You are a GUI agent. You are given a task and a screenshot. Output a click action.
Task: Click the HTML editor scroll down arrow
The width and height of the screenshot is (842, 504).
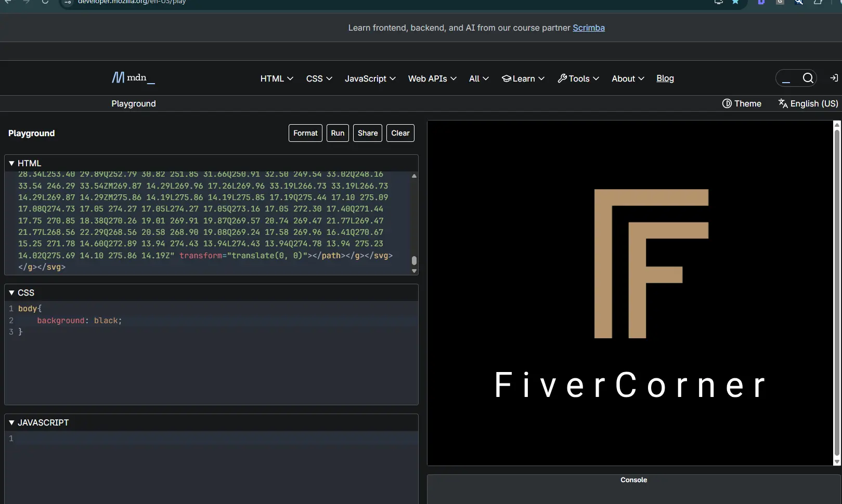[x=414, y=271]
